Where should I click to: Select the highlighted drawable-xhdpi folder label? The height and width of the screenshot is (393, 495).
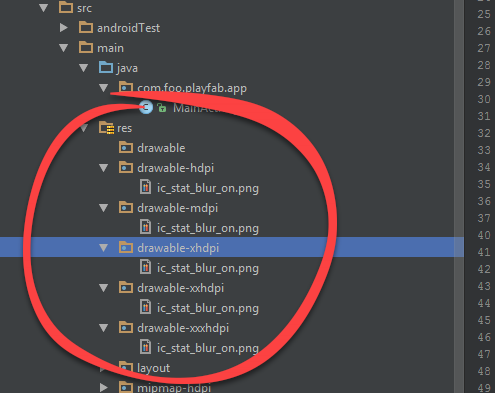pos(178,249)
